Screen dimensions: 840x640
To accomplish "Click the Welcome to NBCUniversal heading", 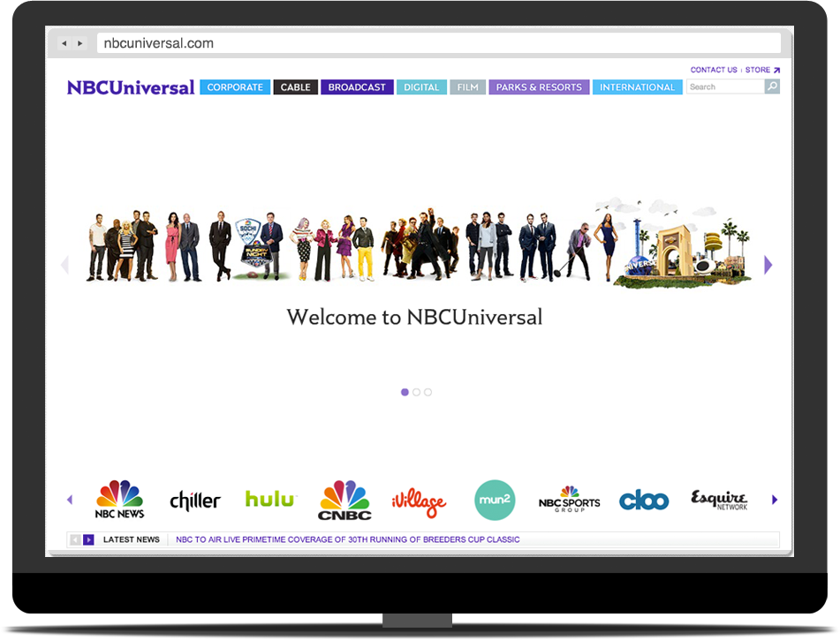I will coord(414,317).
